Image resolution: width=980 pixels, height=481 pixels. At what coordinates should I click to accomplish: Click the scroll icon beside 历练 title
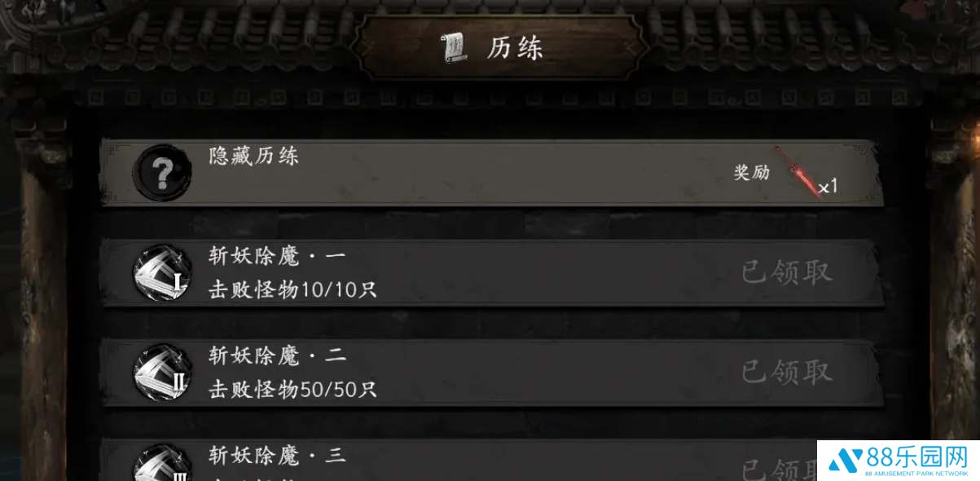455,48
